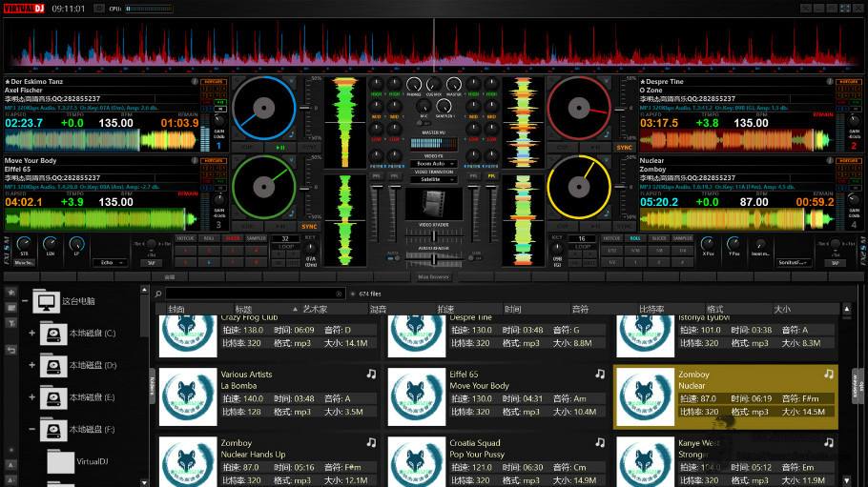Image resolution: width=868 pixels, height=487 pixels.
Task: Click the music note icon on La Bomba
Action: click(x=371, y=375)
